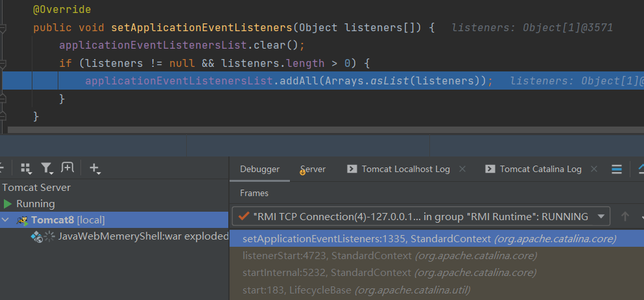Collapse the setApplicationEventListeners method fold marker
The image size is (644, 300).
click(x=3, y=29)
